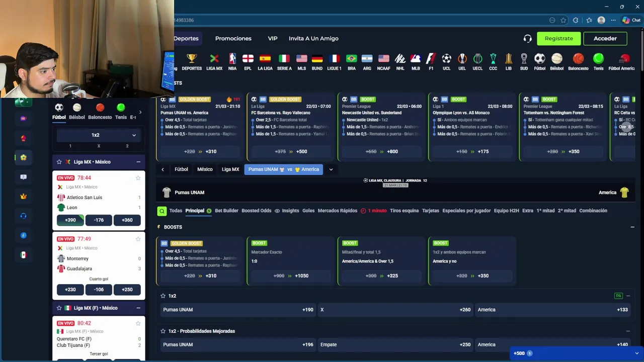Switch to the Tiros esquina tab
Image resolution: width=644 pixels, height=362 pixels.
pyautogui.click(x=404, y=211)
